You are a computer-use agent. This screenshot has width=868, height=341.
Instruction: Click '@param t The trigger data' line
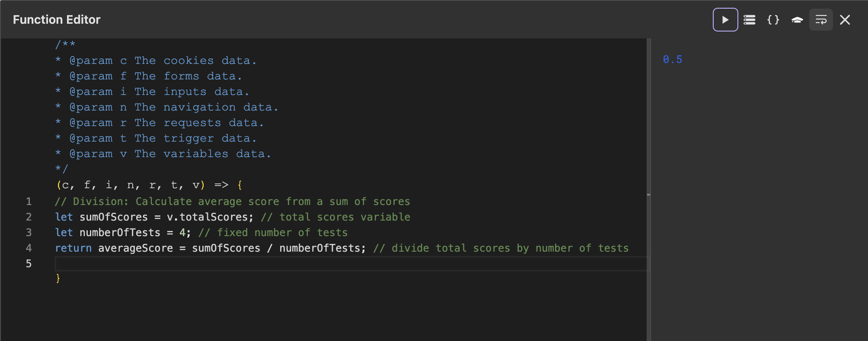click(156, 139)
